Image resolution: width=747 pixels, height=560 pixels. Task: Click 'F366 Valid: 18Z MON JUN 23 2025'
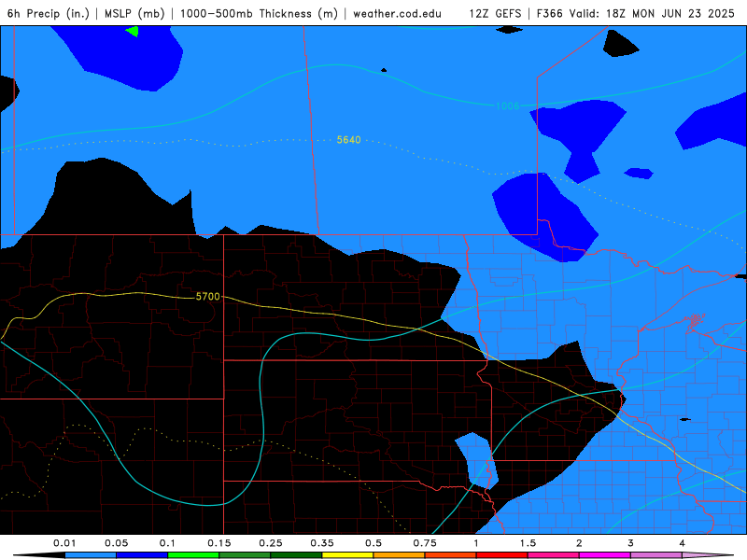point(636,13)
